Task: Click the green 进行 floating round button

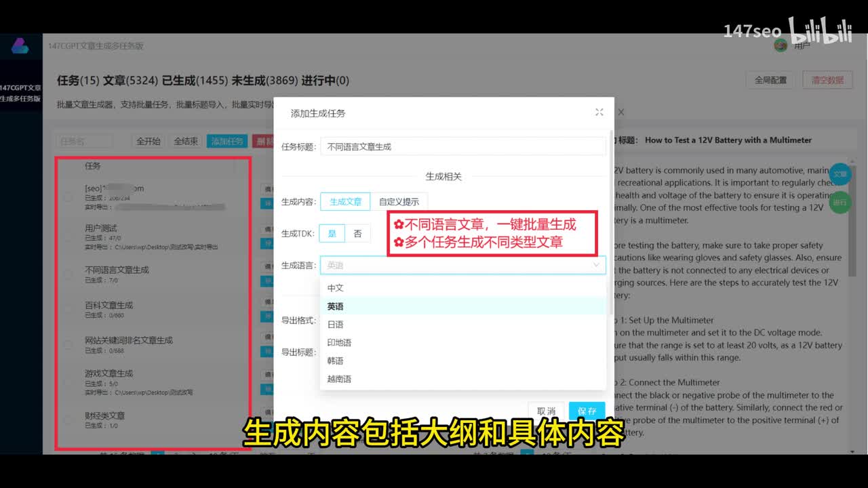Action: tap(840, 202)
